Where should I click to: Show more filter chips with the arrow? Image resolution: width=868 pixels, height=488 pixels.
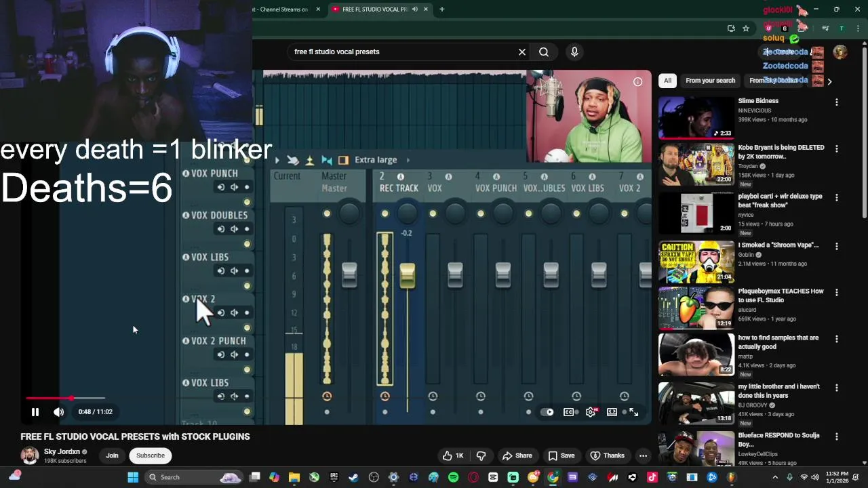click(x=829, y=81)
